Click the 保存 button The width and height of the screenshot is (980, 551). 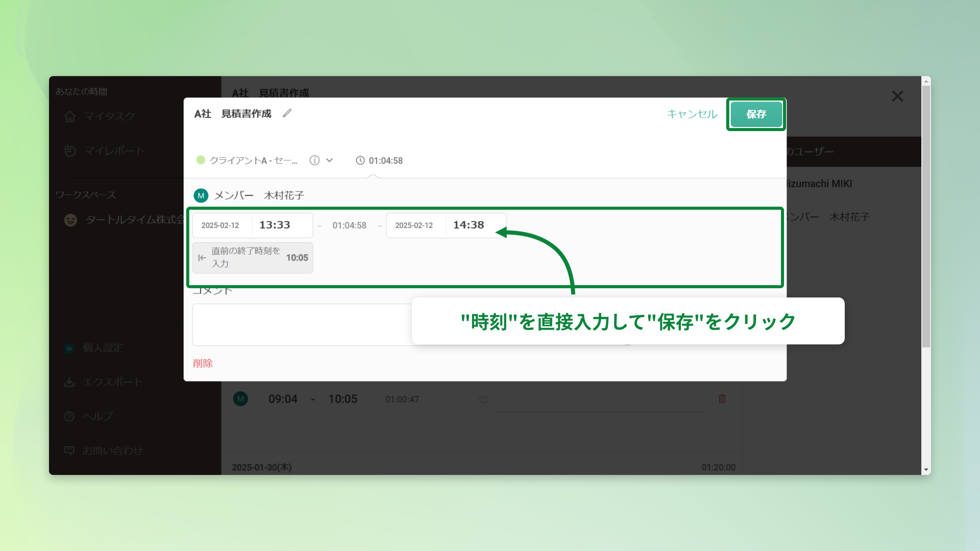755,114
